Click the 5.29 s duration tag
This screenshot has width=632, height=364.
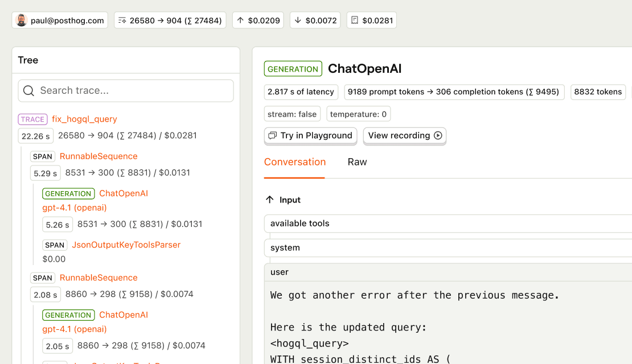[x=46, y=173]
